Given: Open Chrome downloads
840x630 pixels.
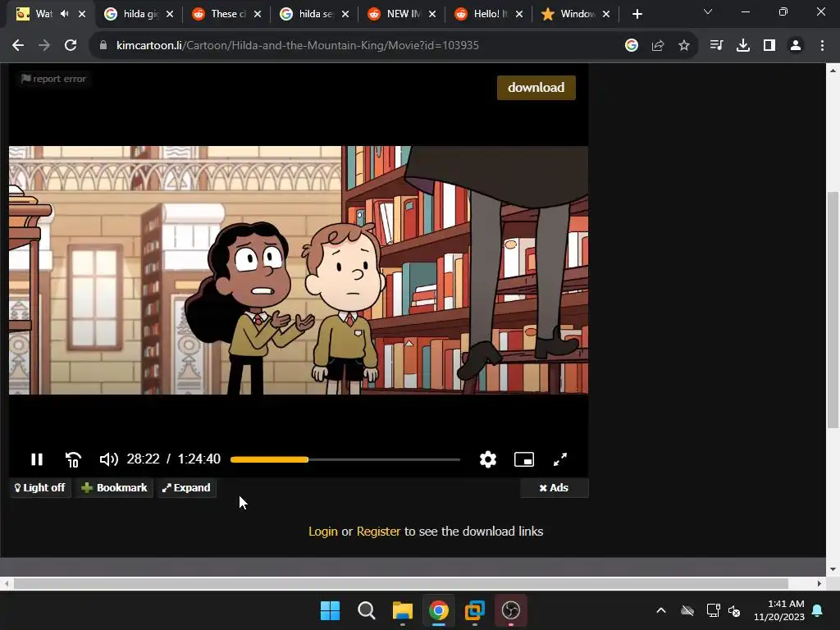Looking at the screenshot, I should [743, 45].
